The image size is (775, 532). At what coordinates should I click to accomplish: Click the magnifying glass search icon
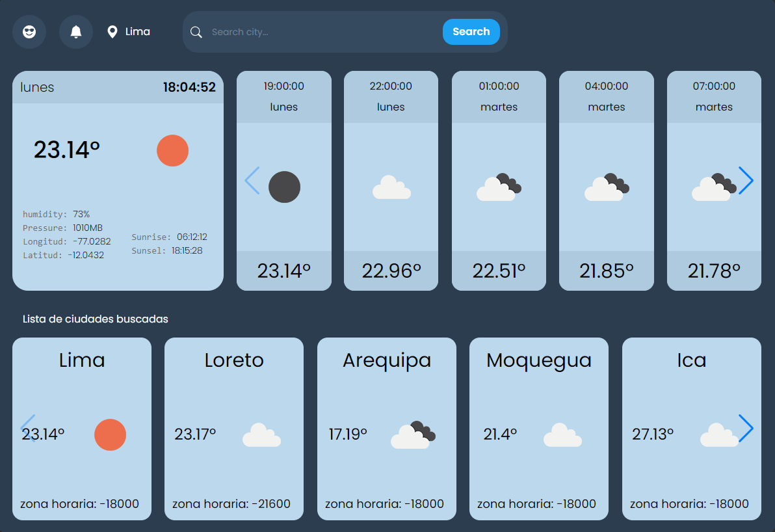coord(196,32)
